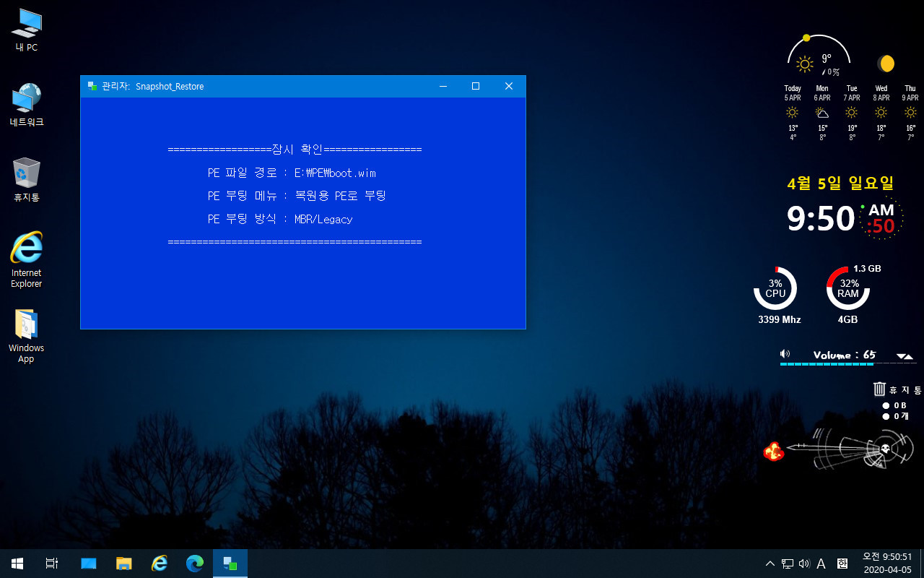Select the Tue 7 APR forecast

click(852, 113)
